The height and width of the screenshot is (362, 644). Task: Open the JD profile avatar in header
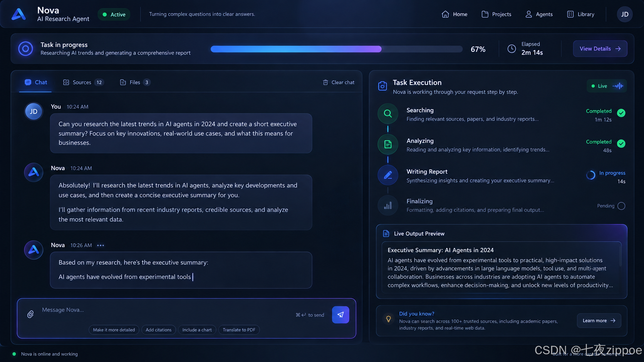pos(624,14)
